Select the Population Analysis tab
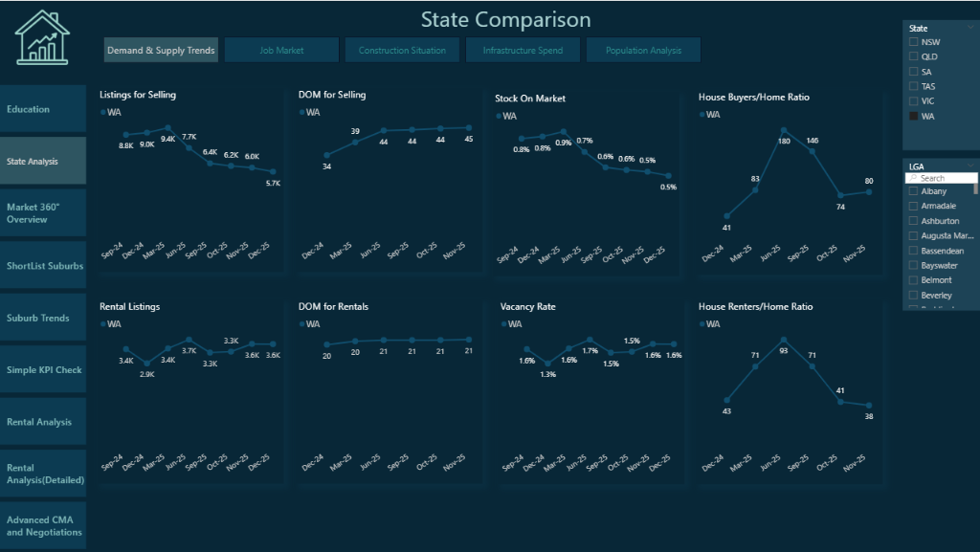980x552 pixels. pos(643,49)
